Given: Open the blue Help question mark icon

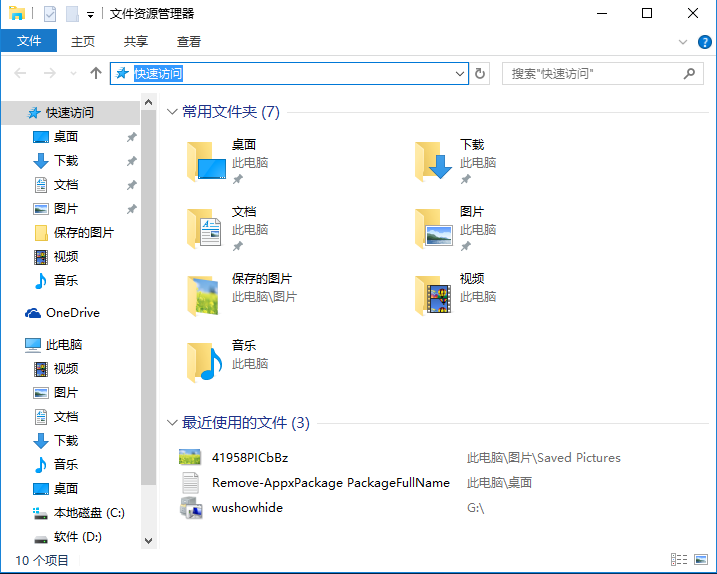Looking at the screenshot, I should (705, 42).
